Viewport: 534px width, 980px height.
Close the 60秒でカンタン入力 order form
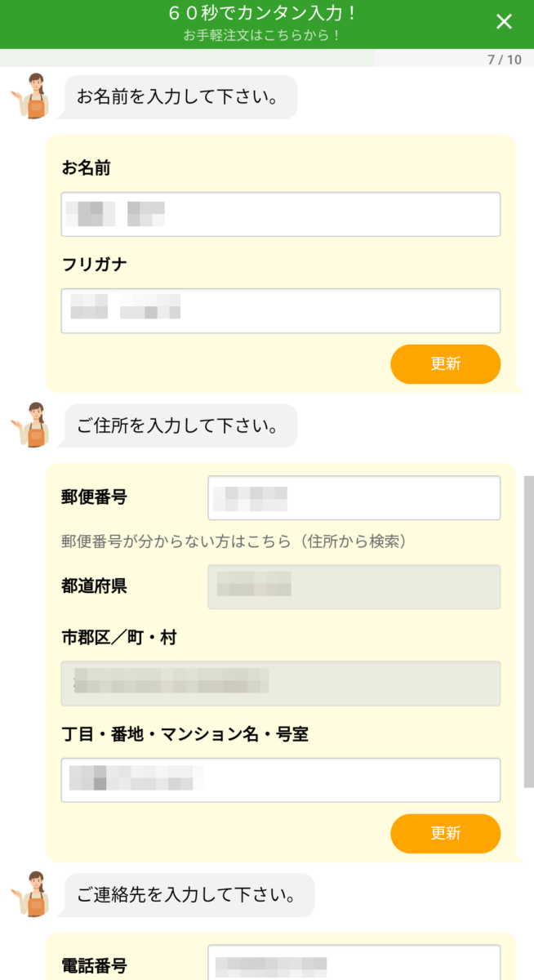coord(504,22)
